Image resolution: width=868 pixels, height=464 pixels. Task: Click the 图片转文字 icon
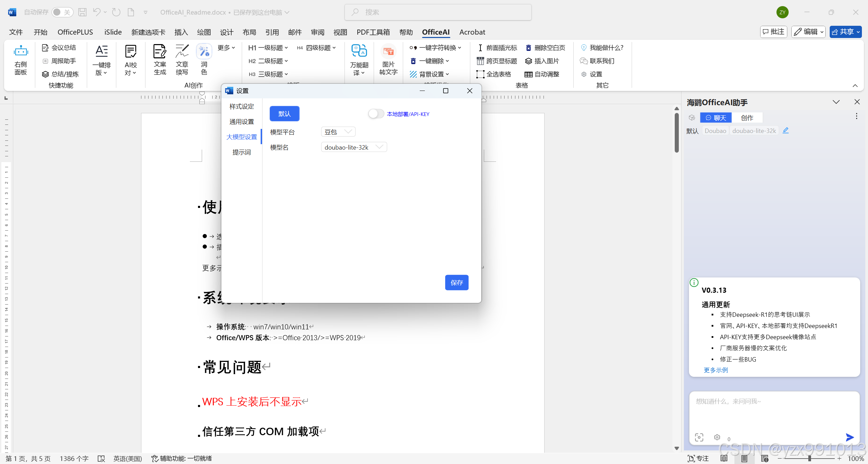[388, 52]
